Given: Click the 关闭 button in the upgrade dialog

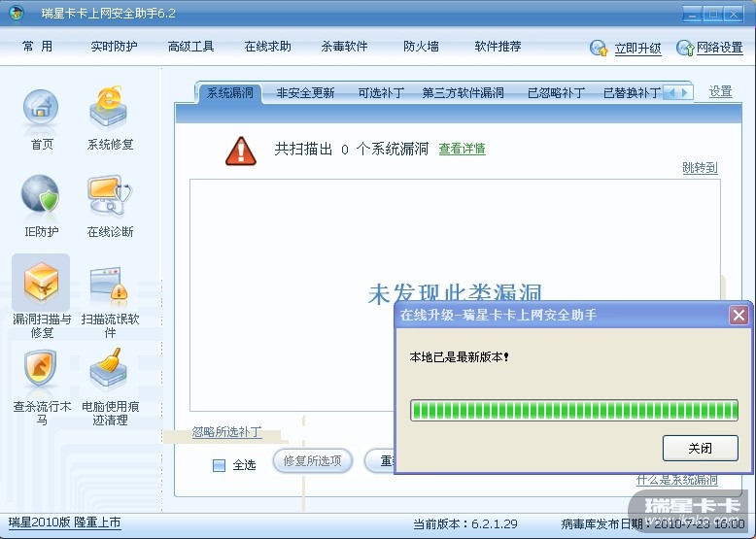Looking at the screenshot, I should click(700, 449).
